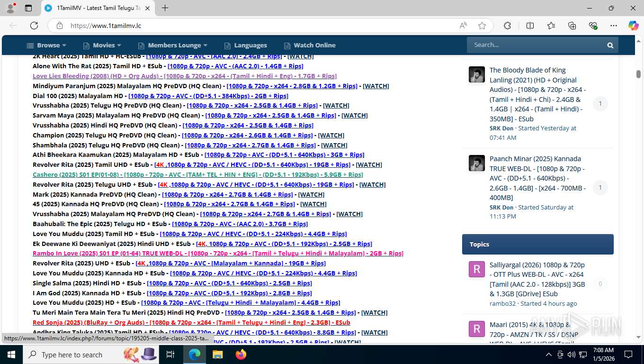The image size is (644, 364).
Task: Add page to favorites star icon
Action: [482, 26]
